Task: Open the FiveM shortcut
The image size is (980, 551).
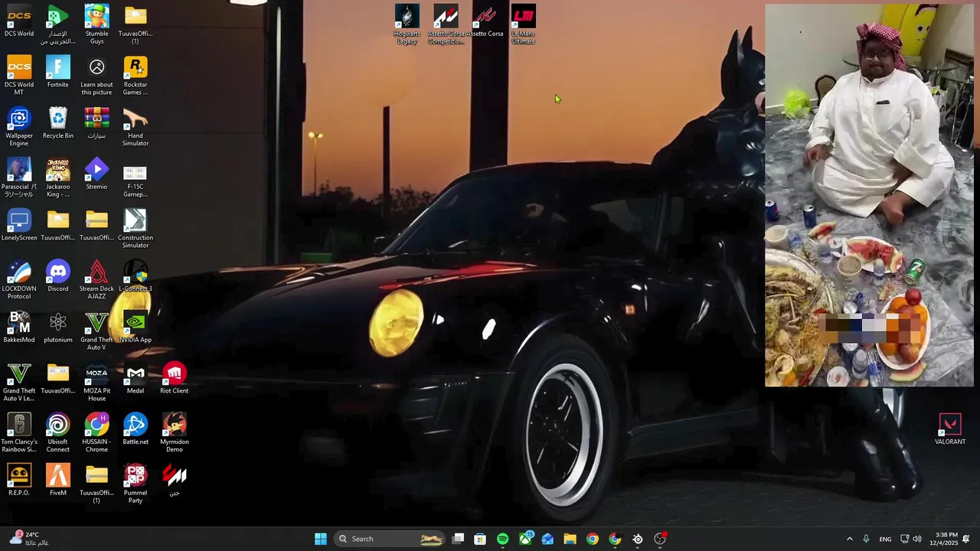Action: pyautogui.click(x=57, y=480)
